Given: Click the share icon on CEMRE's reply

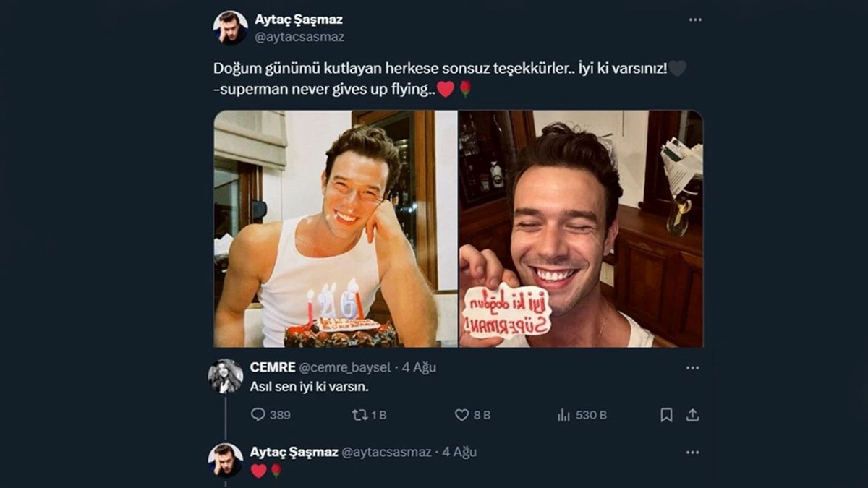Looking at the screenshot, I should [692, 414].
